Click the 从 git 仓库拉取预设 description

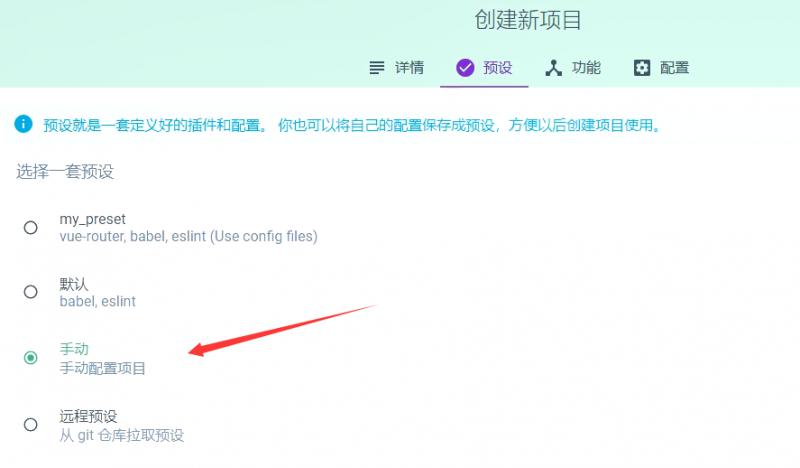pos(121,435)
